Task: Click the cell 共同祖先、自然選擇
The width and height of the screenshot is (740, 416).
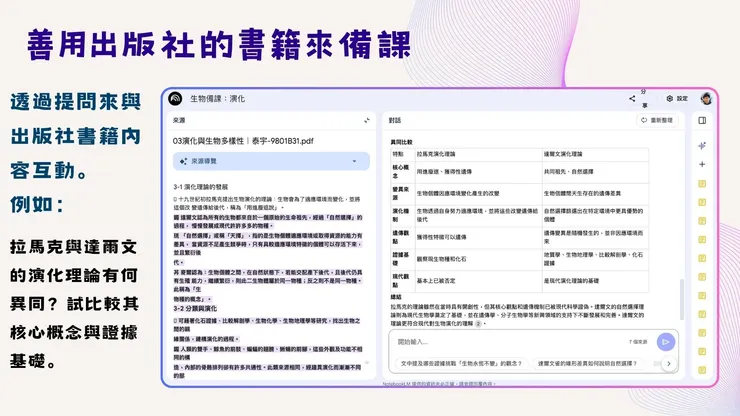Action: click(568, 172)
